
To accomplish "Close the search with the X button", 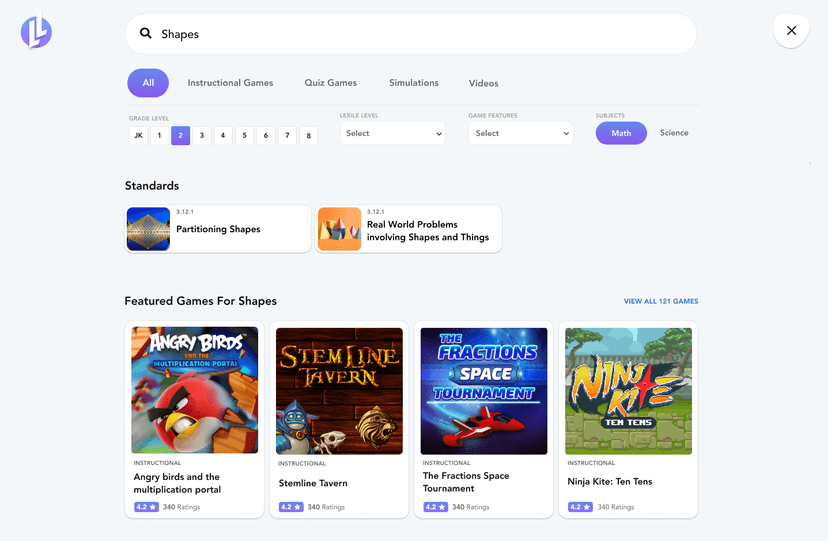I will [x=791, y=31].
